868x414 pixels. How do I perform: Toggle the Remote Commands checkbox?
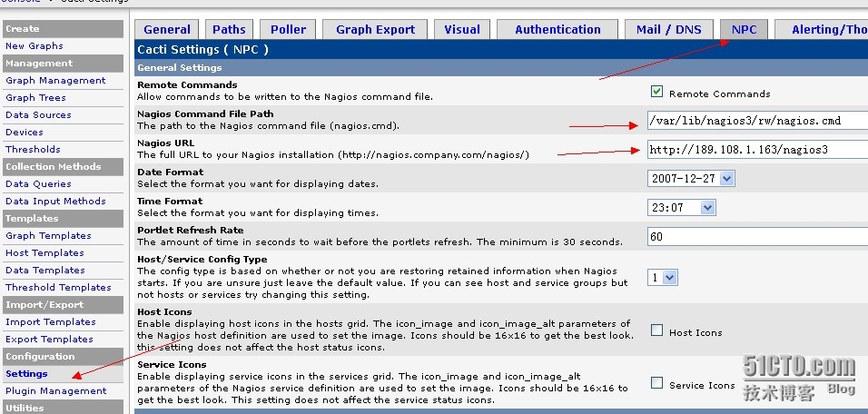[656, 92]
